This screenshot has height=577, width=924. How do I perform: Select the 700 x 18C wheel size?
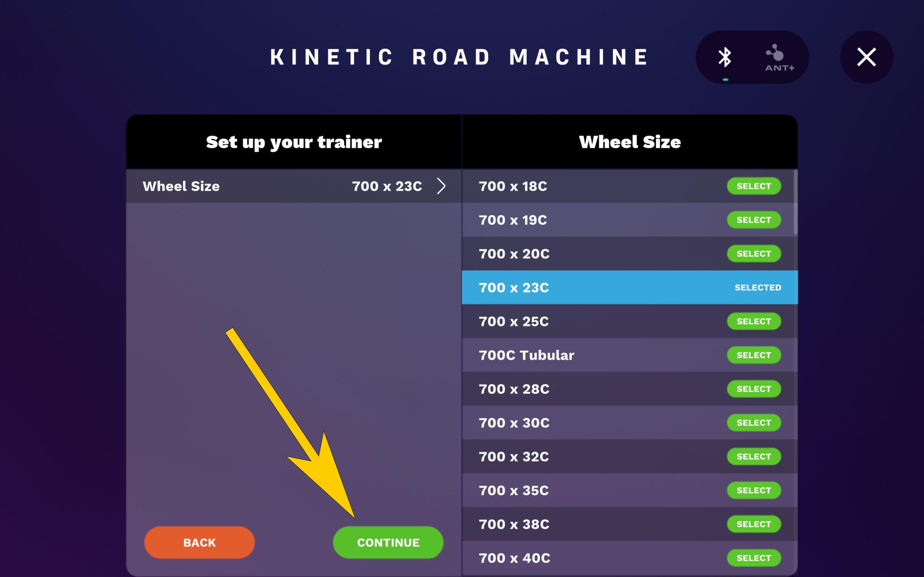click(753, 186)
